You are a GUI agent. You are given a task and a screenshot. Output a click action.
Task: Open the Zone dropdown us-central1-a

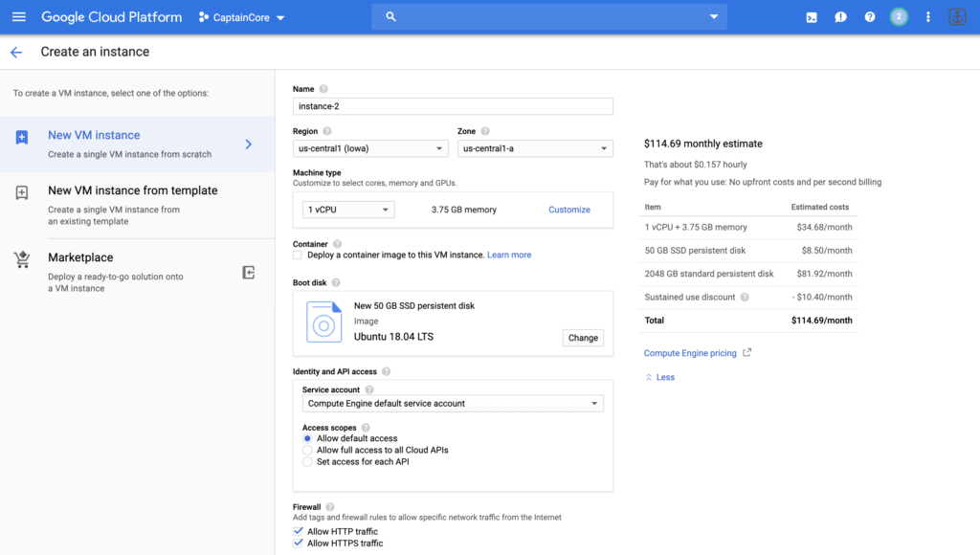[535, 148]
